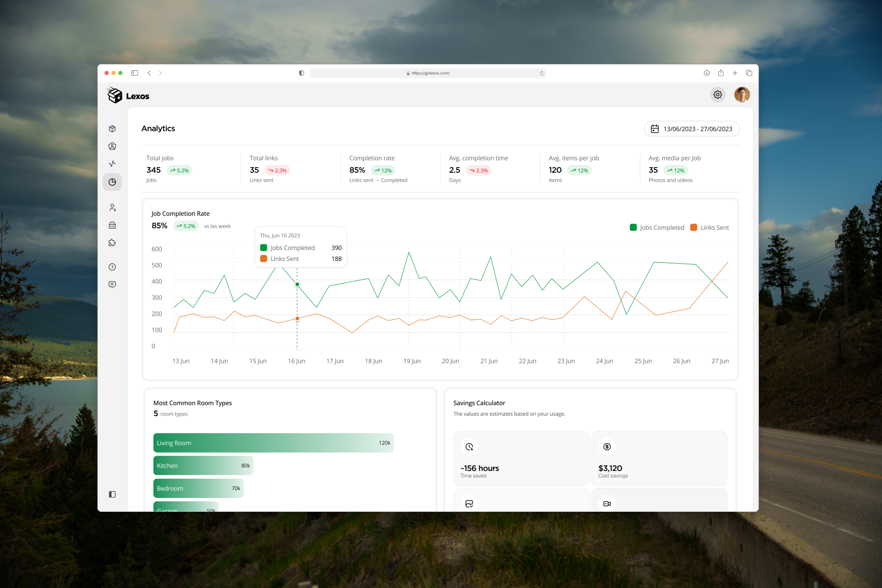Click the user with lightning bolt icon
Viewport: 882px width, 588px height.
112,208
